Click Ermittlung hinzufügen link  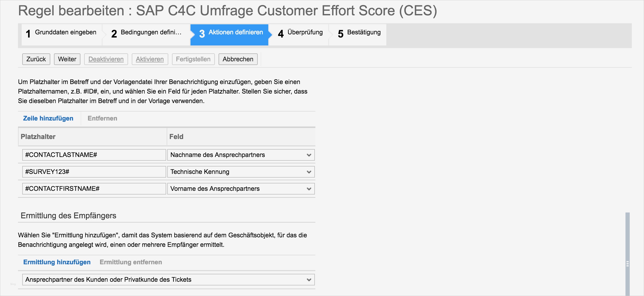[x=57, y=262]
